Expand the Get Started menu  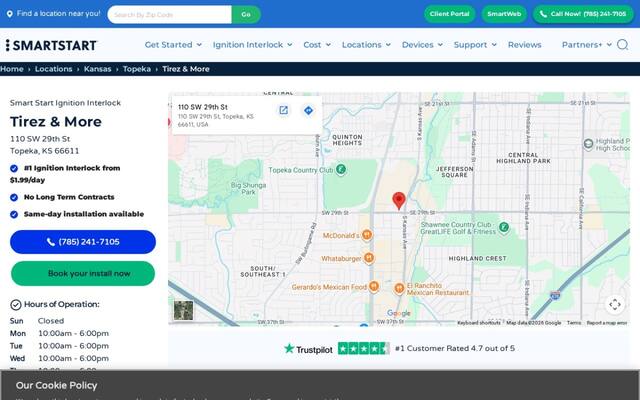tap(173, 45)
